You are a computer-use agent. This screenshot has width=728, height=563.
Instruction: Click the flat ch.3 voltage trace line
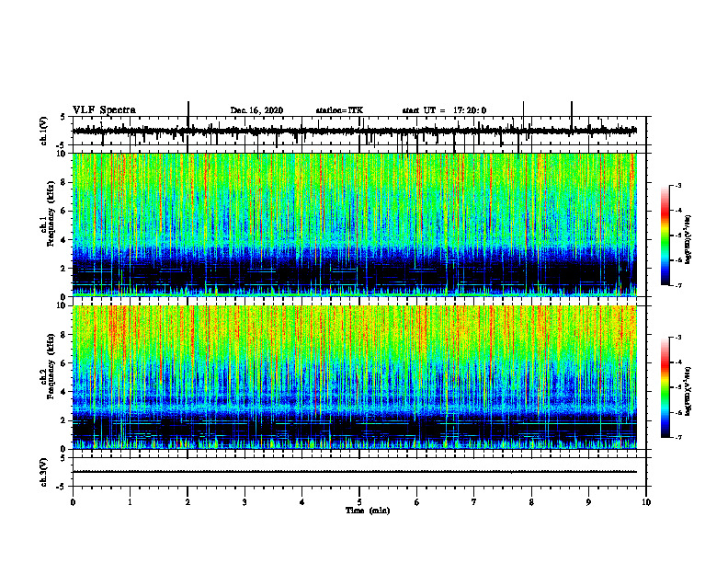pyautogui.click(x=354, y=472)
